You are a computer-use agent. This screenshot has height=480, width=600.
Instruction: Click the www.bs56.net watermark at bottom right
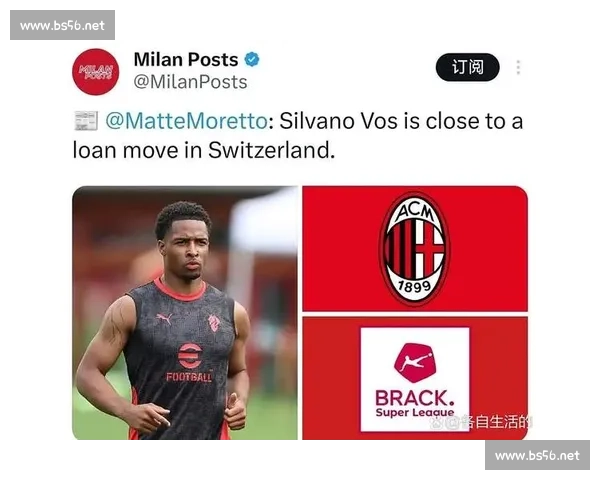tap(537, 455)
